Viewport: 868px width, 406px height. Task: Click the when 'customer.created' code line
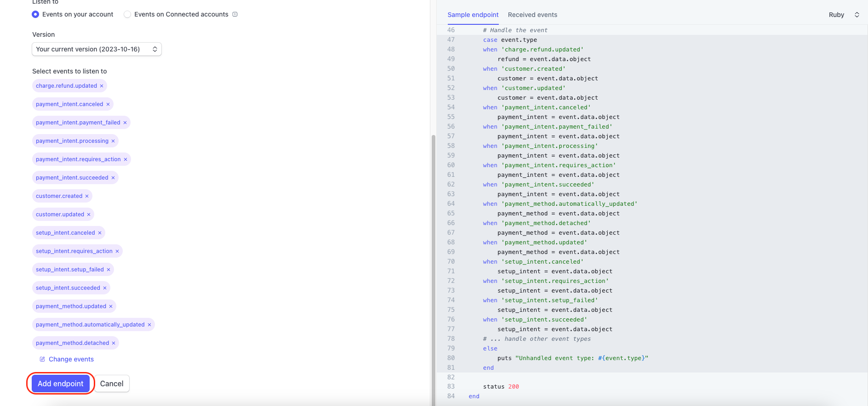coord(524,69)
